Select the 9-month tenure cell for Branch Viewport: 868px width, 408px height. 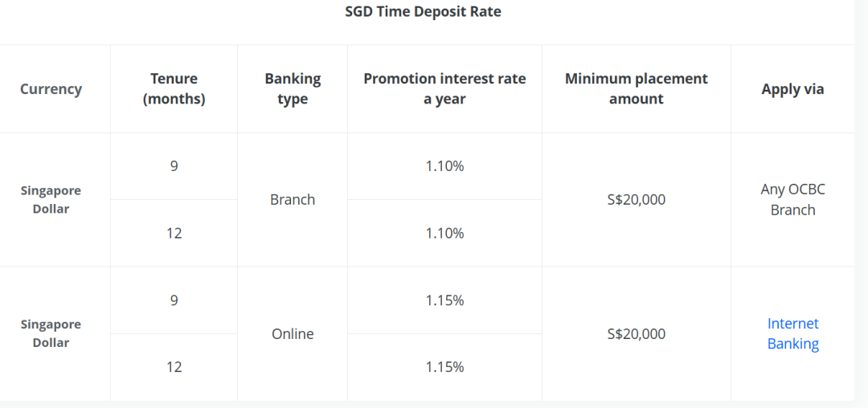[x=174, y=166]
